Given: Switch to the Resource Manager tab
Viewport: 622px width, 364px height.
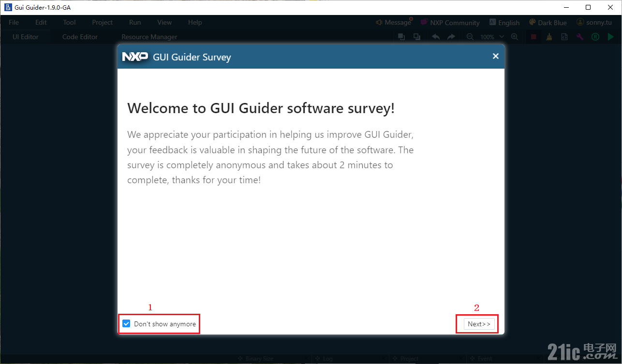Looking at the screenshot, I should pyautogui.click(x=149, y=37).
